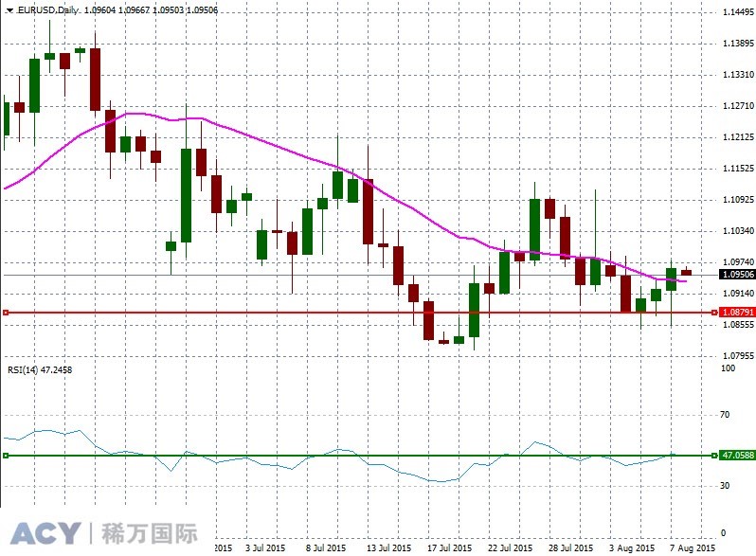Screen dimensions: 756x556
Task: Click the 1.12710 price scale value
Action: pyautogui.click(x=738, y=106)
